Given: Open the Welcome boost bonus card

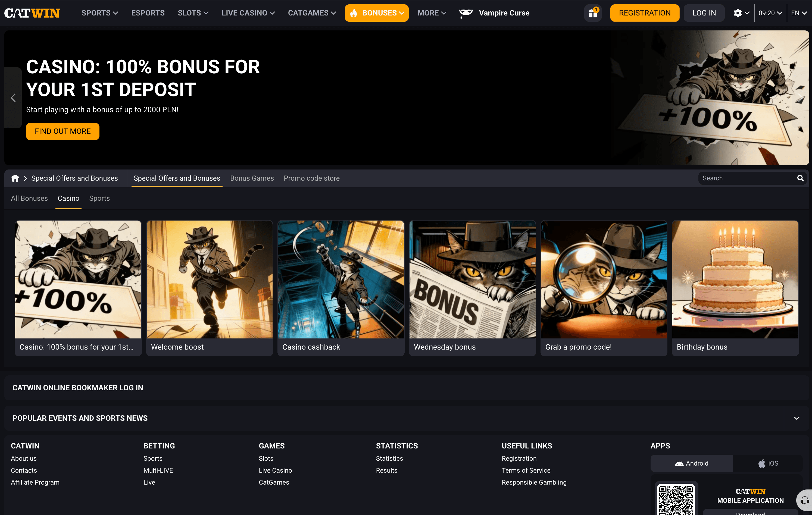Looking at the screenshot, I should (210, 288).
